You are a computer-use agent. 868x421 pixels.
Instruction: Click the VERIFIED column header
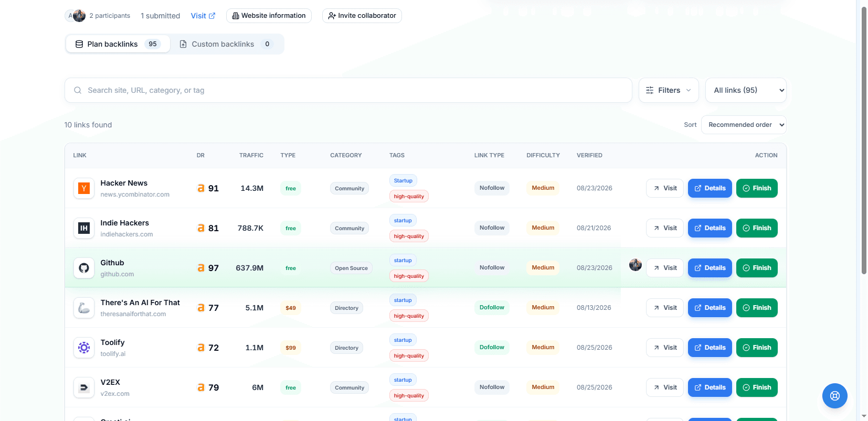point(589,155)
